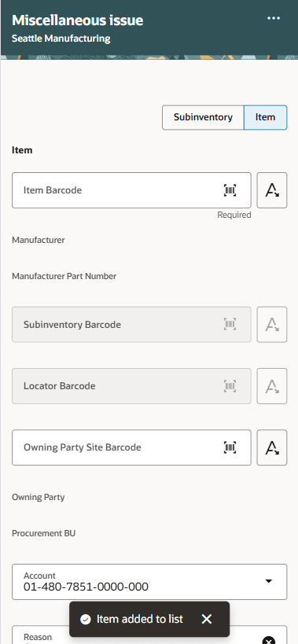Tap the scan icon in Subinventory Barcode field
The width and height of the screenshot is (298, 644).
(230, 325)
